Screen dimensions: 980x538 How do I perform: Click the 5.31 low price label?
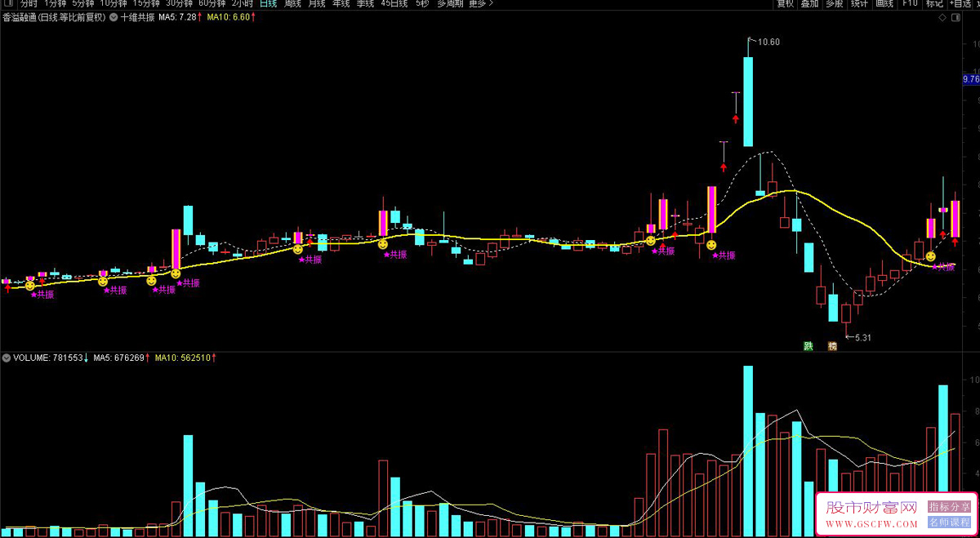coord(864,337)
